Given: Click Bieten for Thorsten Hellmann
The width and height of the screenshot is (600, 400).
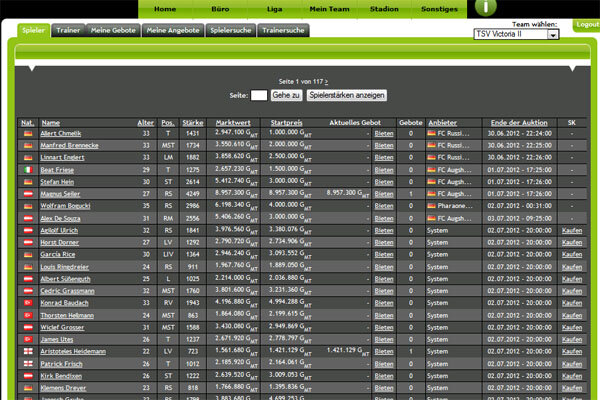Looking at the screenshot, I should pos(384,315).
